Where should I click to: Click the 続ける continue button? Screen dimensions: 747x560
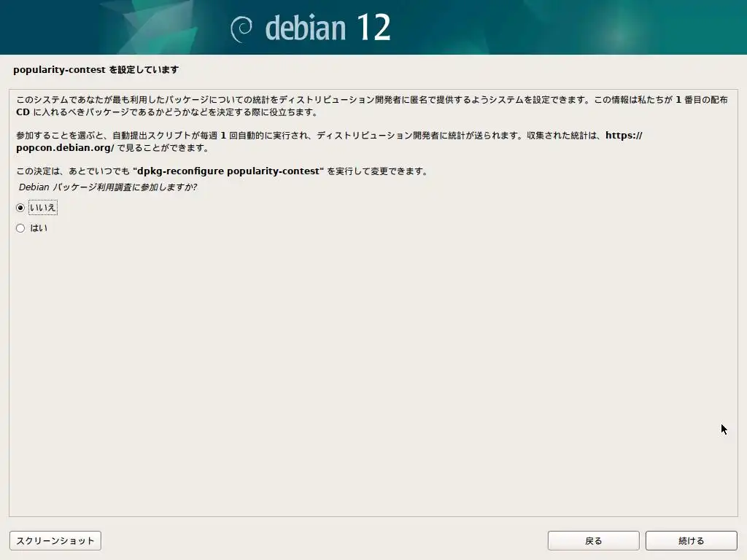692,540
